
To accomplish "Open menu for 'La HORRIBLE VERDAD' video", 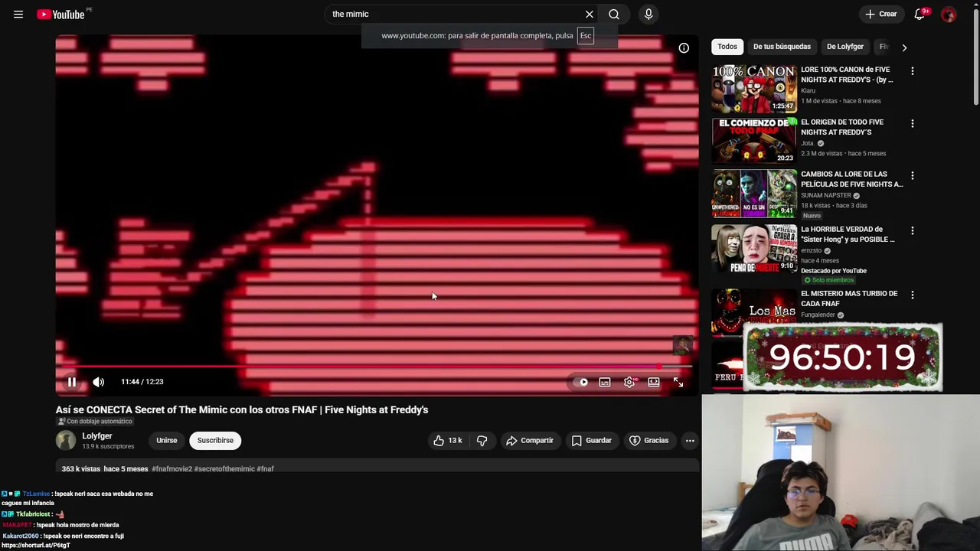I will coord(912,231).
